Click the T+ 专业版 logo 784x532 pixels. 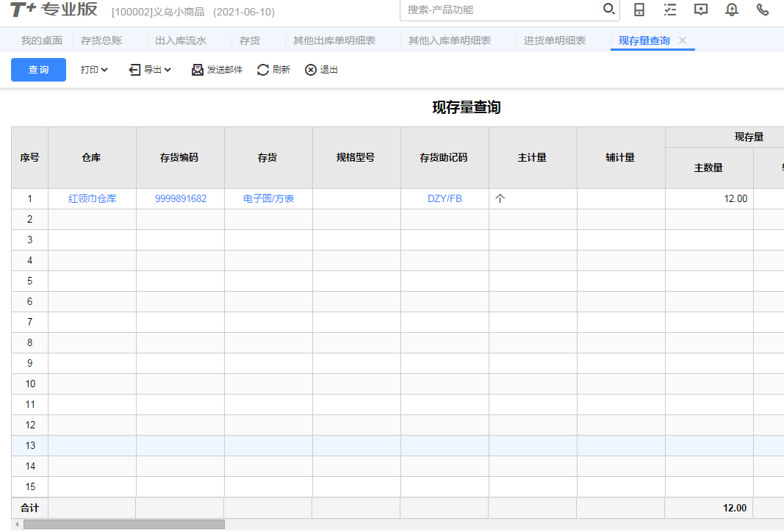54,9
